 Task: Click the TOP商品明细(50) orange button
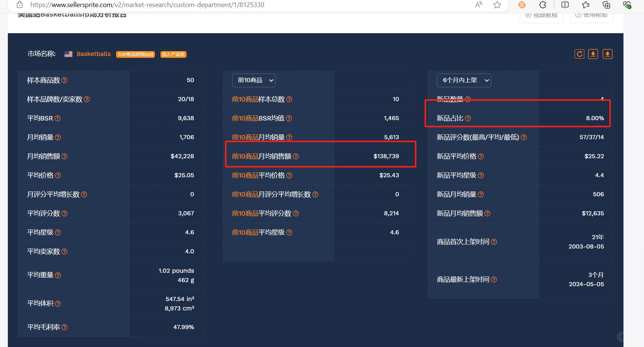click(135, 54)
